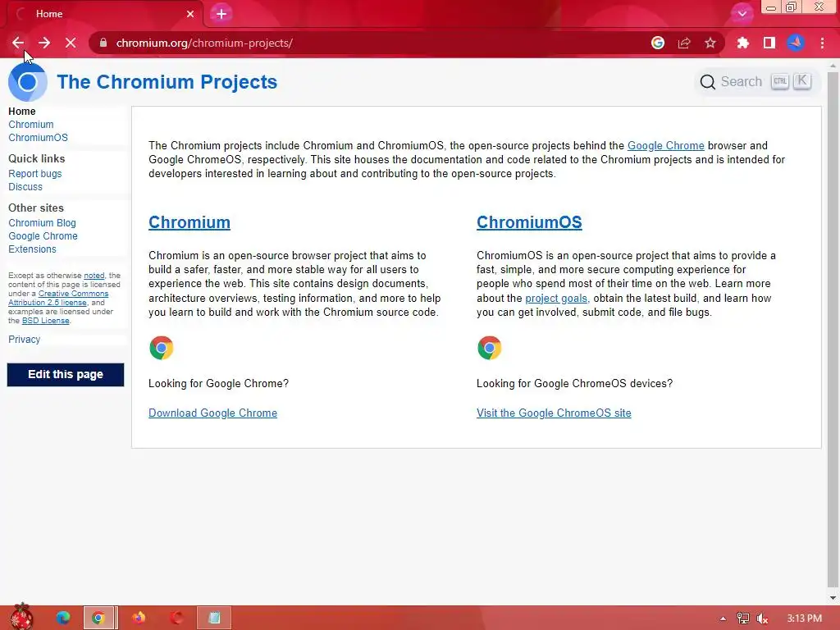Open ChromiumOS in the sidebar navigation
Image resolution: width=840 pixels, height=630 pixels.
click(38, 138)
